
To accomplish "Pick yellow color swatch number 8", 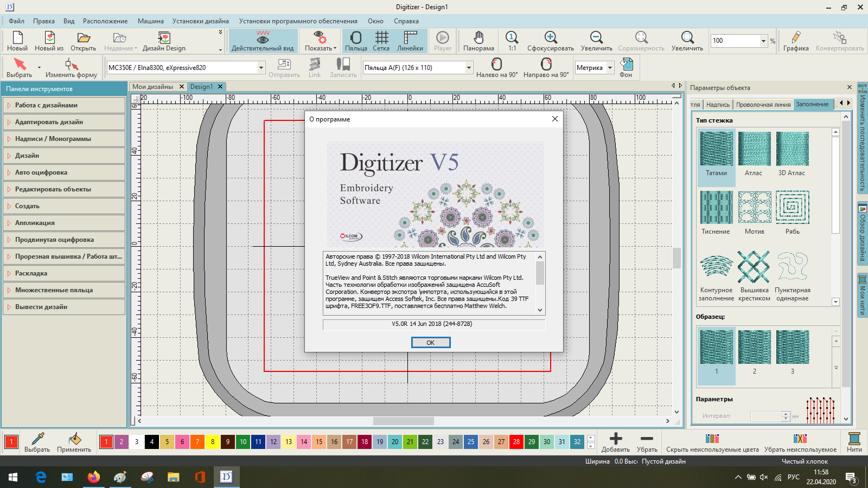I will click(213, 442).
